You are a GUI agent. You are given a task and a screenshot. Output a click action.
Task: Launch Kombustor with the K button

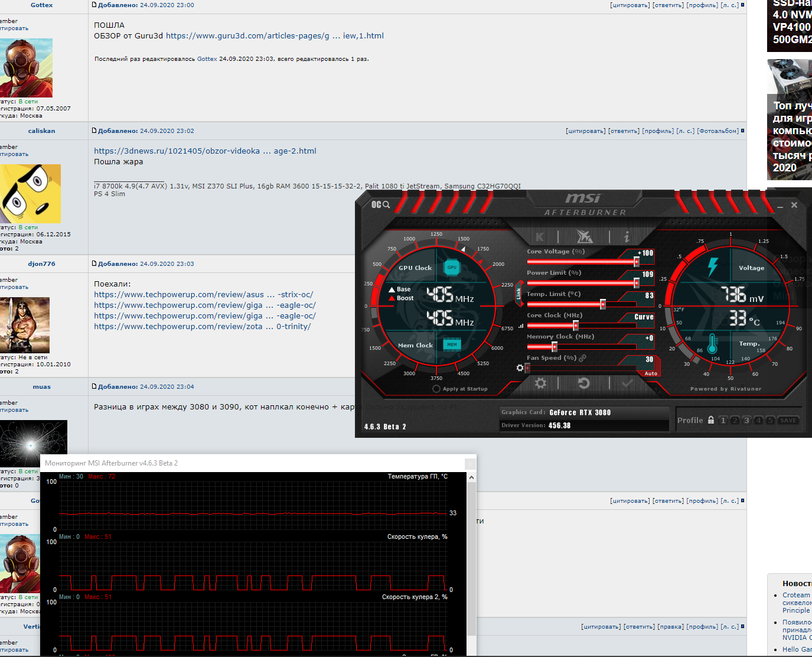click(539, 237)
